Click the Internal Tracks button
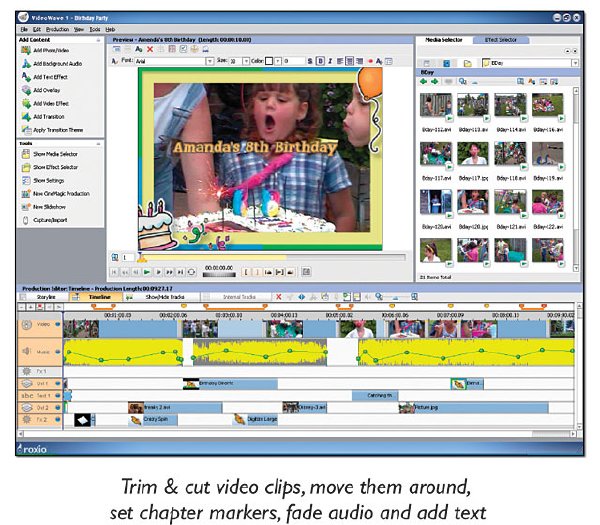 tap(236, 297)
